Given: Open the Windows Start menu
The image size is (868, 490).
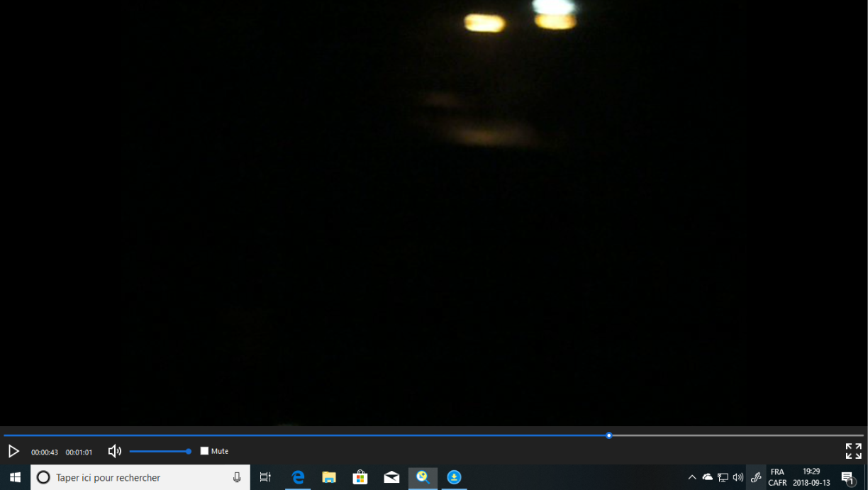Looking at the screenshot, I should coord(15,477).
